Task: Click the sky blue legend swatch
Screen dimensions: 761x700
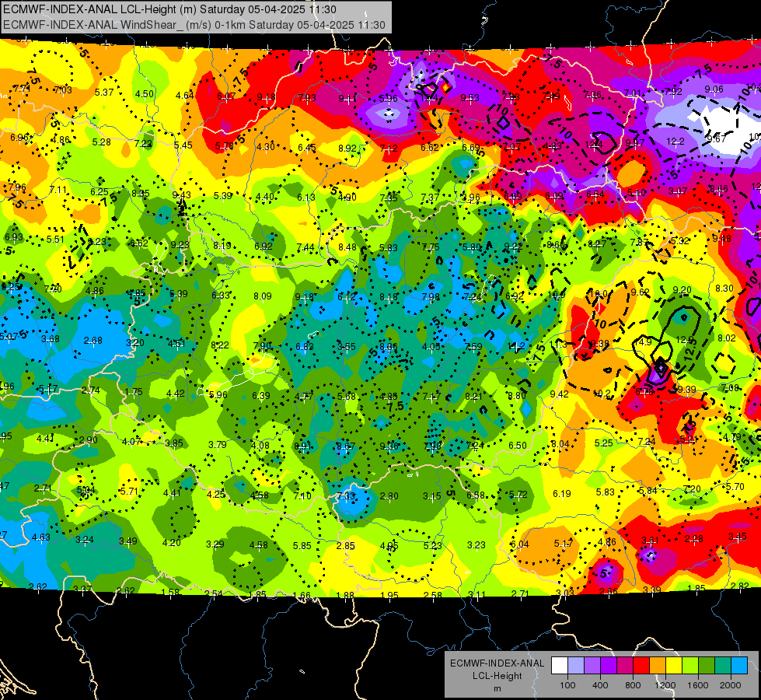Action: [738, 666]
